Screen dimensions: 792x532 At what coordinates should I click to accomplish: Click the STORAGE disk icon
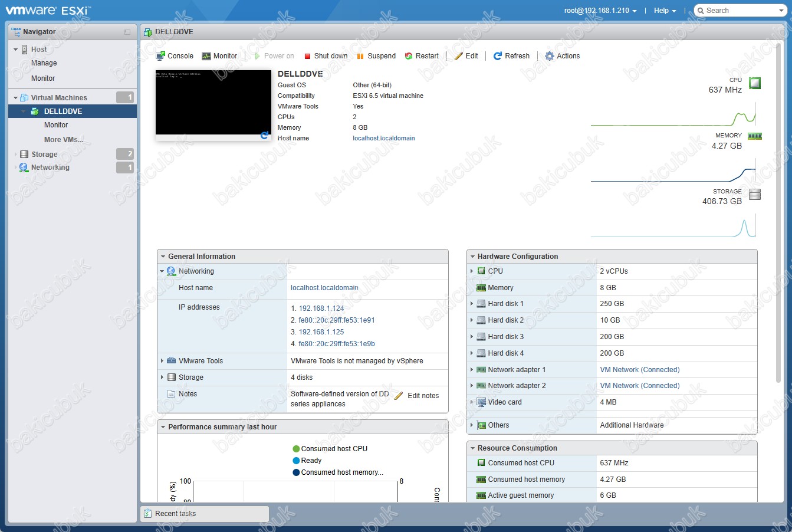[x=755, y=194]
